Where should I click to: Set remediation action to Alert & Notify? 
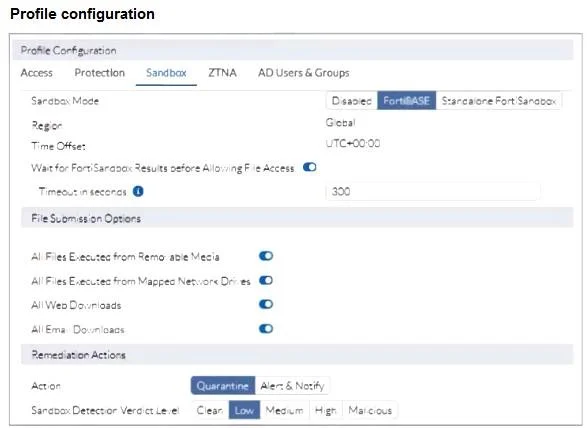tap(292, 386)
